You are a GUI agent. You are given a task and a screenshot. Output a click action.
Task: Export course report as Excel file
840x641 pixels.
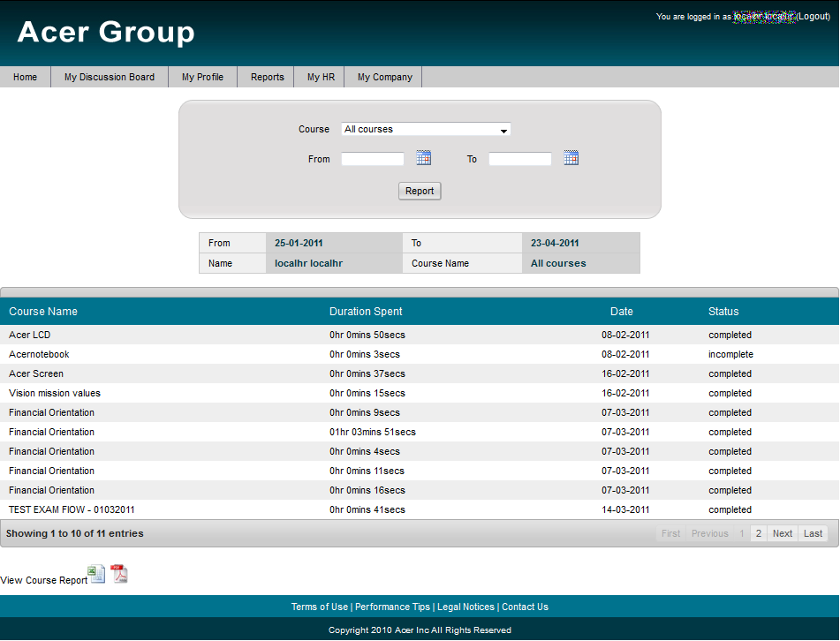97,574
